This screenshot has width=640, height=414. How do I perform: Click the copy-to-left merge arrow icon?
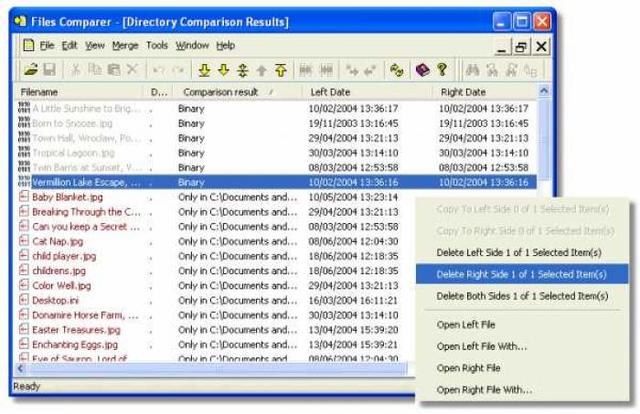coord(370,70)
